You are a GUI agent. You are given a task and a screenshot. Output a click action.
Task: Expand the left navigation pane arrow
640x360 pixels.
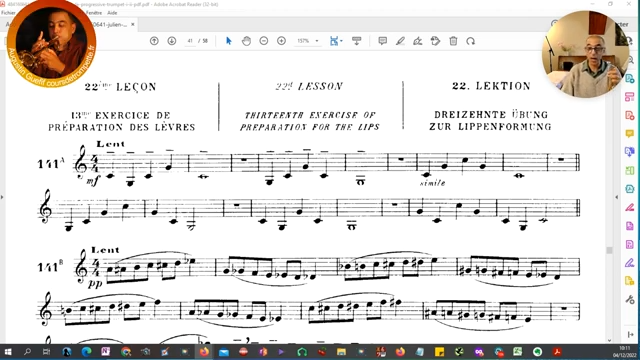pos(2,197)
